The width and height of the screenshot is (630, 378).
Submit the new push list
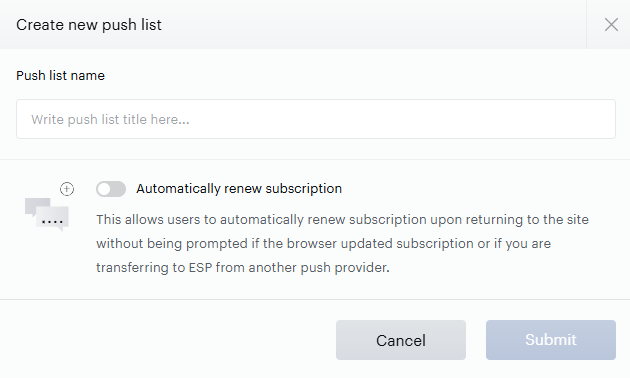point(551,340)
